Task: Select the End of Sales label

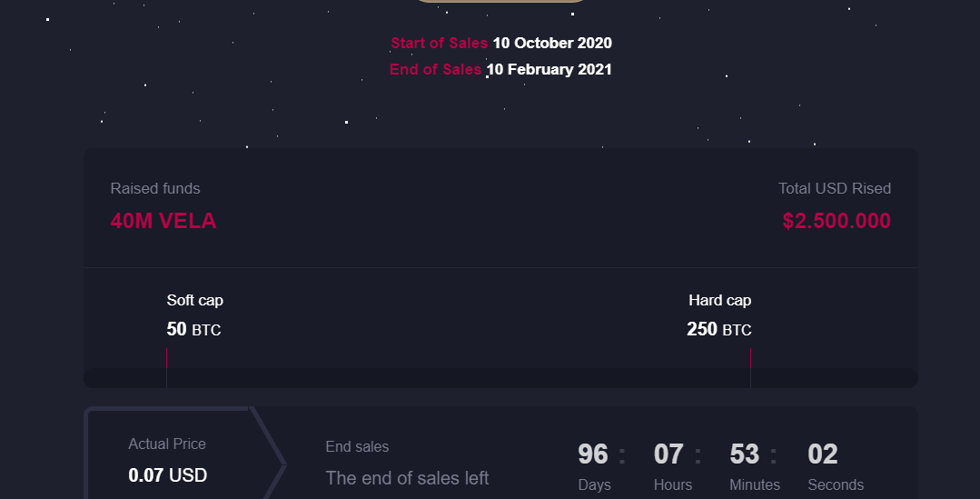Action: pos(435,69)
